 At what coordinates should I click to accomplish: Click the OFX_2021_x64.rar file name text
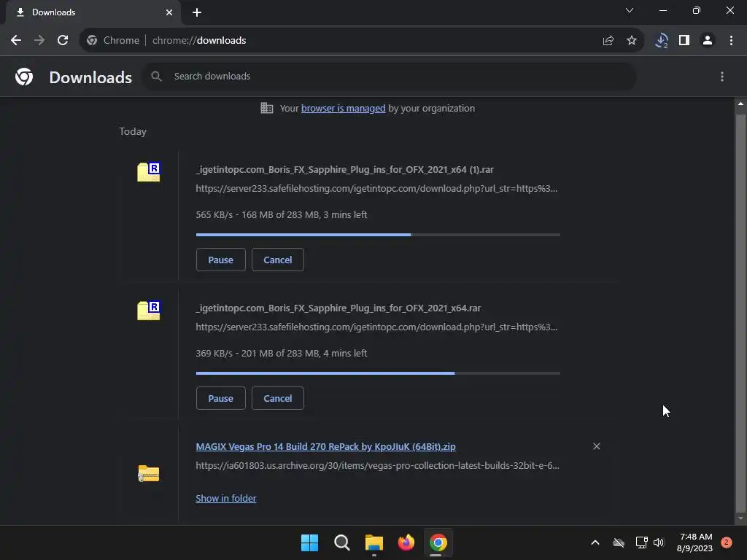click(x=338, y=308)
